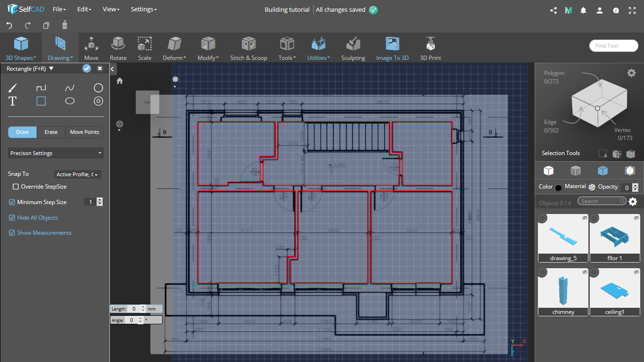Confirm Rectangle tool with checkmark
The width and height of the screenshot is (644, 362).
coord(87,68)
